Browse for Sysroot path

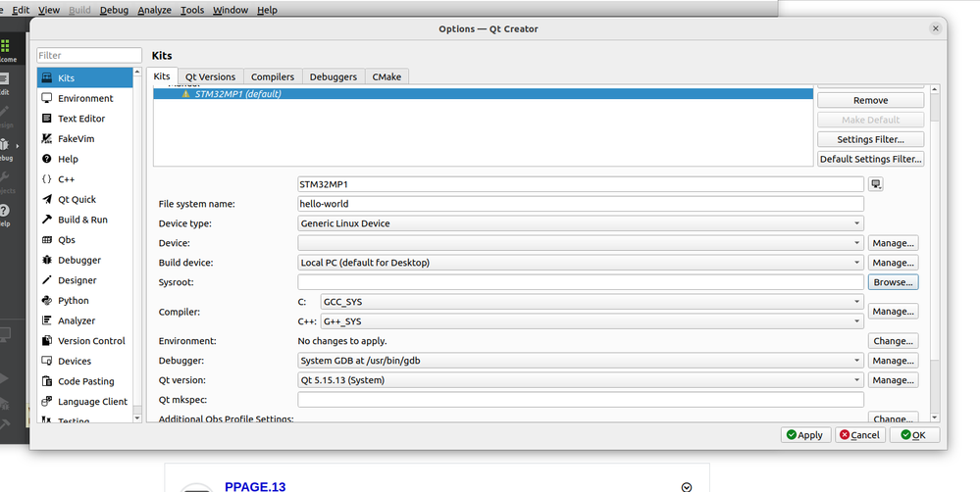893,282
